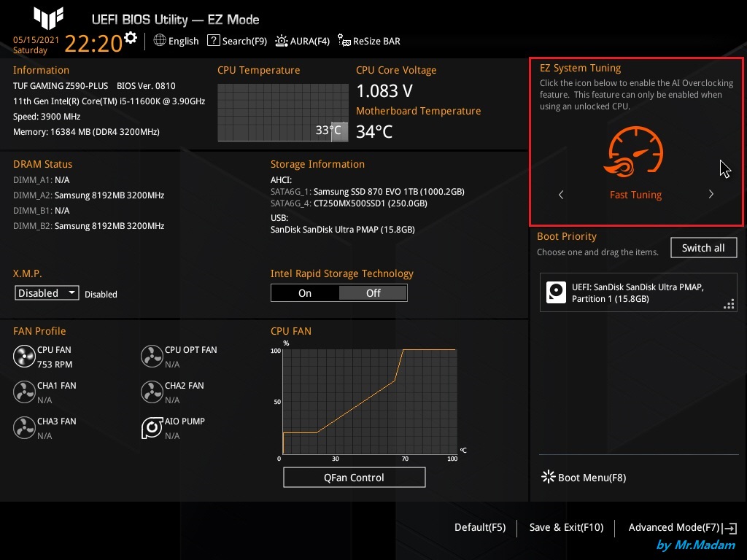Click the 753 RPM CPU fan reading
The width and height of the screenshot is (747, 560).
tap(55, 365)
